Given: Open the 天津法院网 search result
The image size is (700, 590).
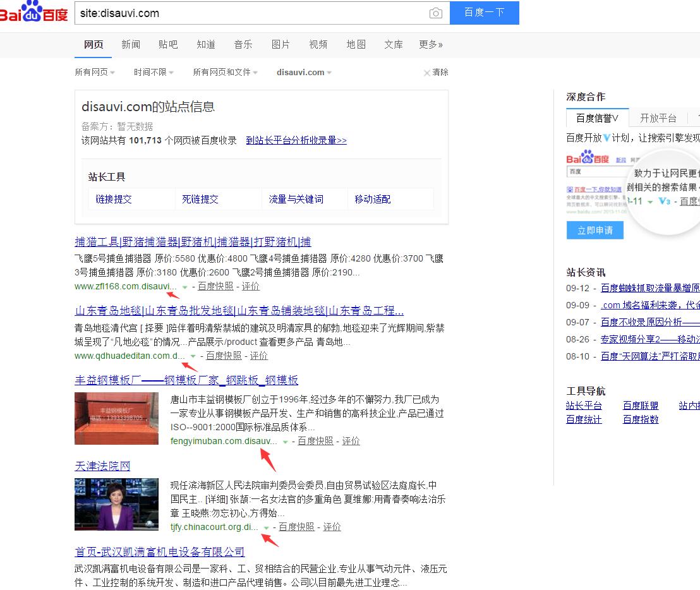Looking at the screenshot, I should pyautogui.click(x=102, y=466).
